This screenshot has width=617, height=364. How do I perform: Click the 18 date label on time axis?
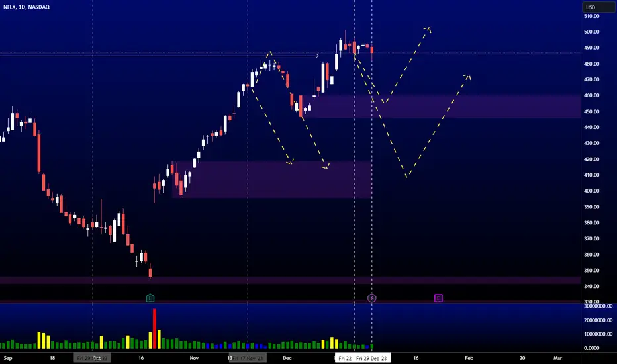point(52,358)
